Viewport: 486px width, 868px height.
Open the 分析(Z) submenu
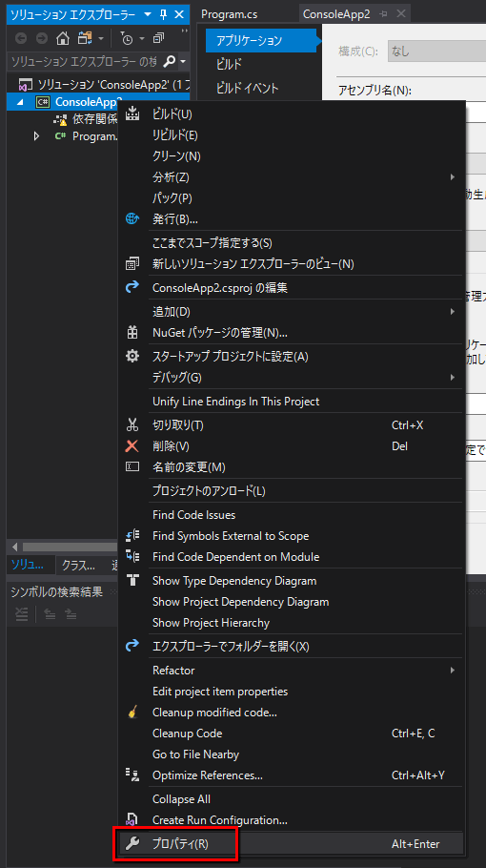coord(292,177)
